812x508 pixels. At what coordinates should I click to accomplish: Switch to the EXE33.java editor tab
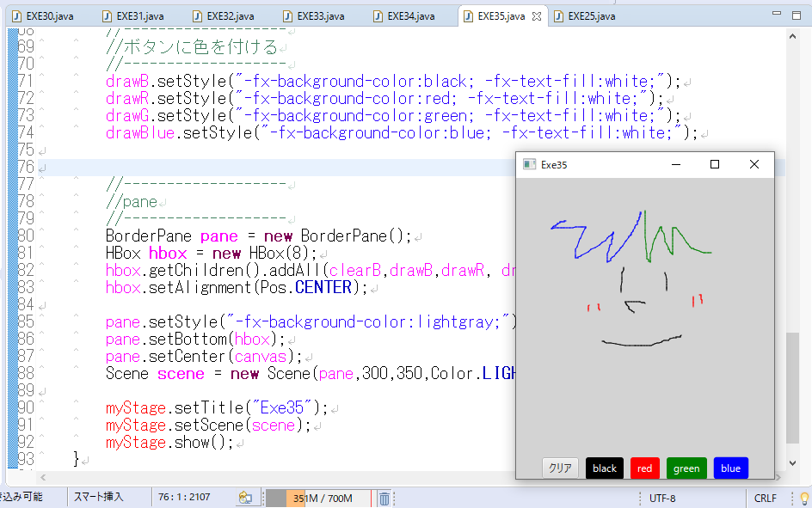click(x=314, y=16)
